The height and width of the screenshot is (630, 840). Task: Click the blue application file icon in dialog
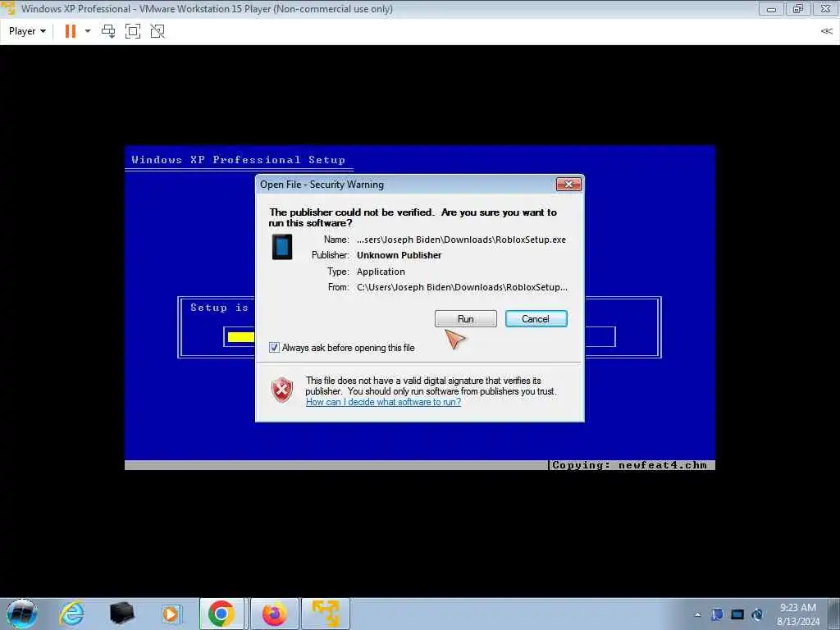pyautogui.click(x=282, y=247)
